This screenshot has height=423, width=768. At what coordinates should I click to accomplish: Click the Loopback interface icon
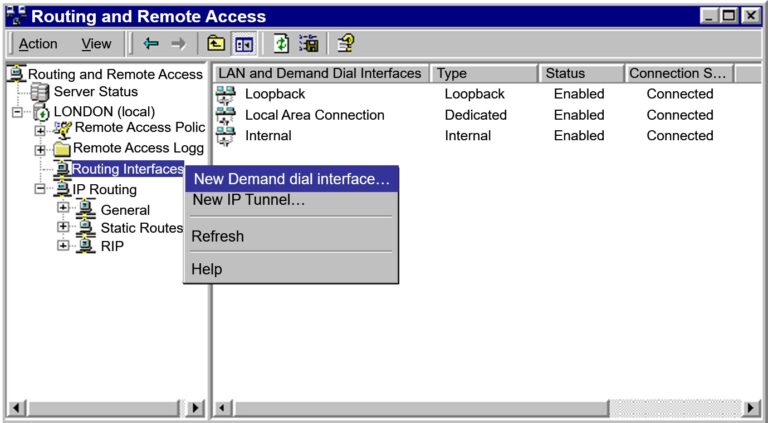226,94
